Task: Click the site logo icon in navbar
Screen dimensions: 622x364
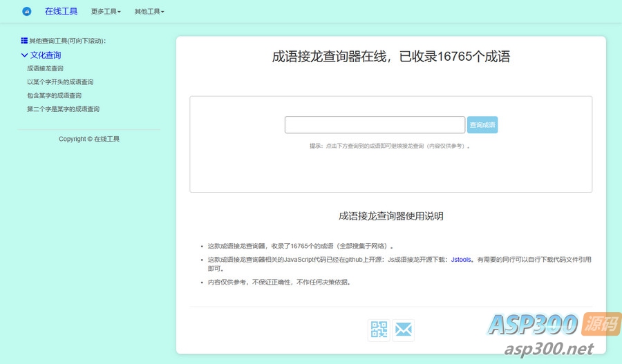Action: (x=27, y=11)
